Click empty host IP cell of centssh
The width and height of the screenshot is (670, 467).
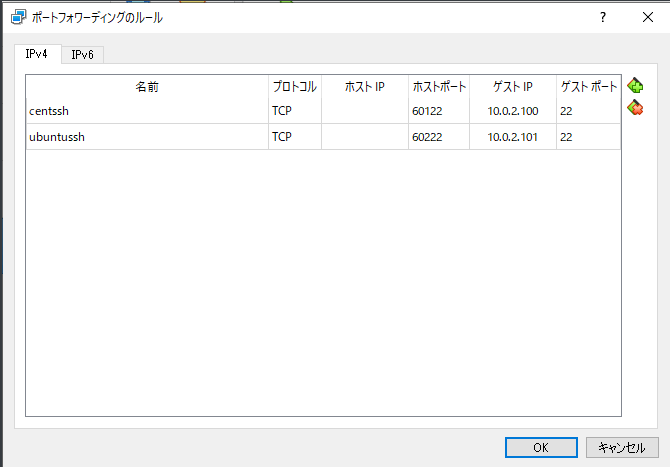pos(365,111)
